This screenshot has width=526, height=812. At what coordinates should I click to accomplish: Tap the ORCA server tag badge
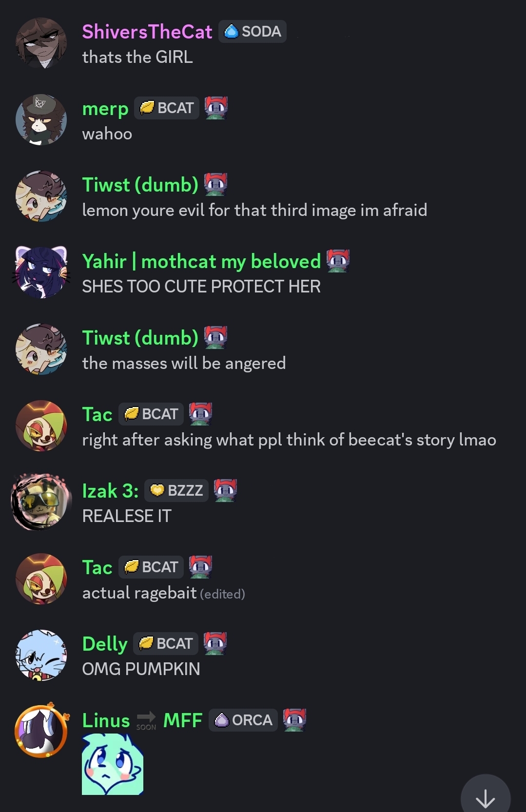coord(243,720)
